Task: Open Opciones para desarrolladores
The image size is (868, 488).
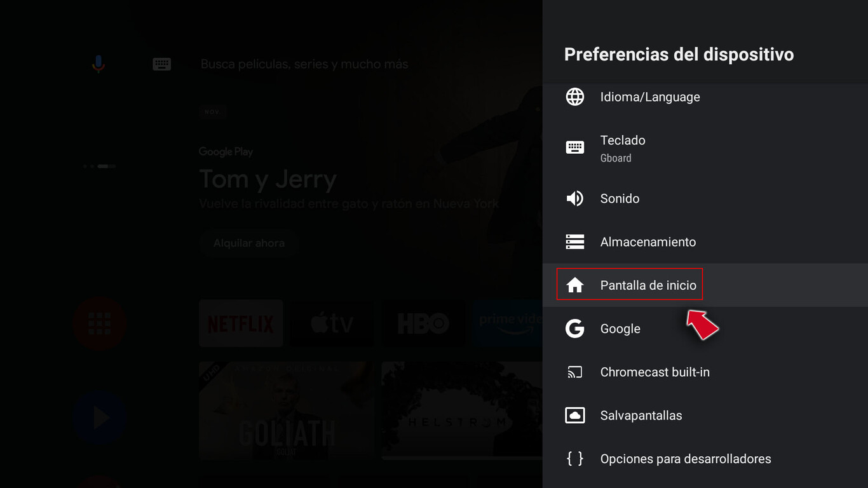Action: pyautogui.click(x=705, y=459)
